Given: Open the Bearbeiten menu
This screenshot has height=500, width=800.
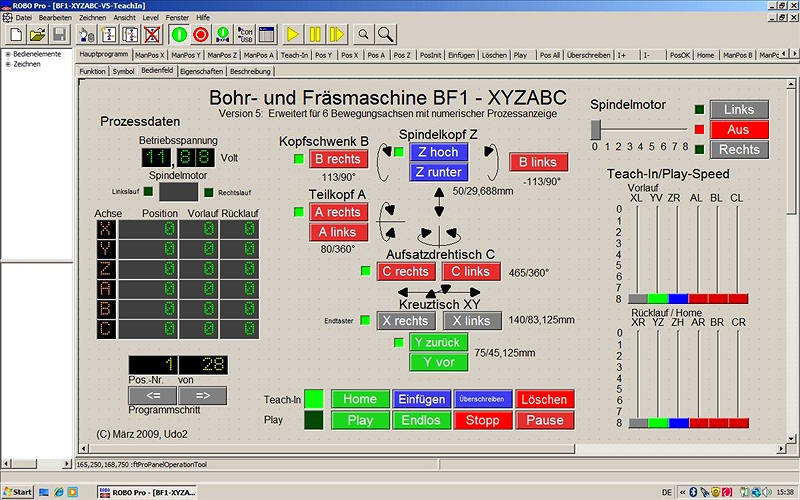Looking at the screenshot, I should (x=55, y=17).
